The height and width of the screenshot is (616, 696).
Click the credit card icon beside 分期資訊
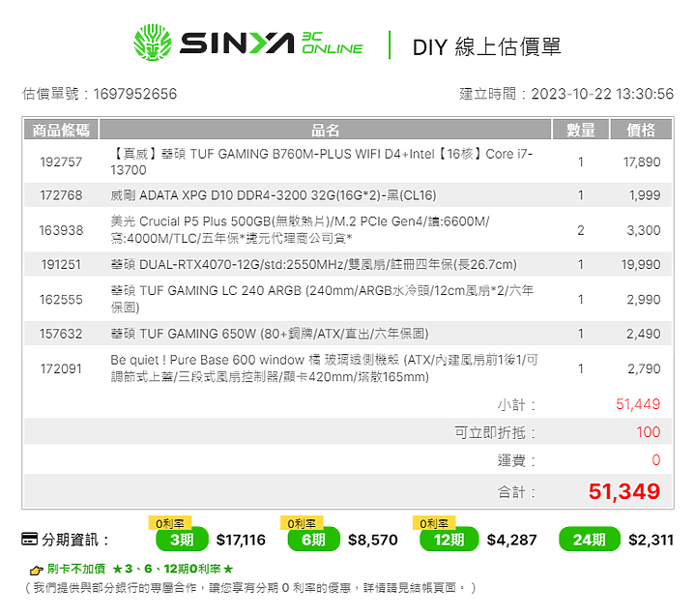click(x=30, y=539)
